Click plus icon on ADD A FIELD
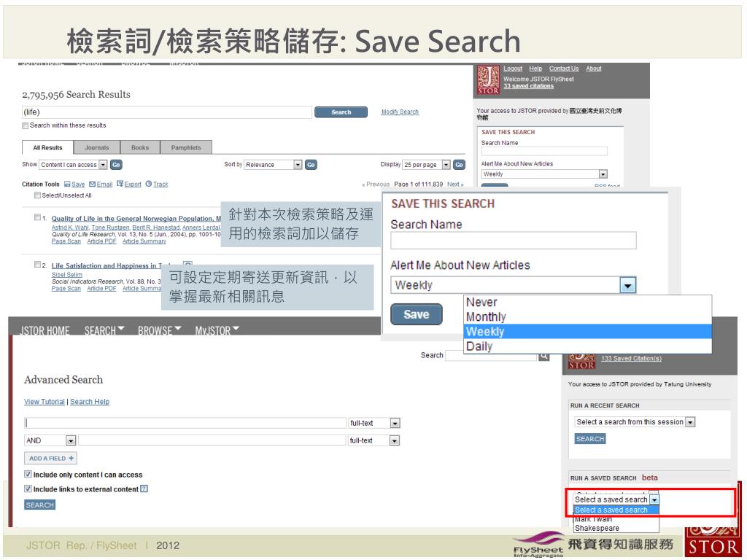 click(x=71, y=458)
